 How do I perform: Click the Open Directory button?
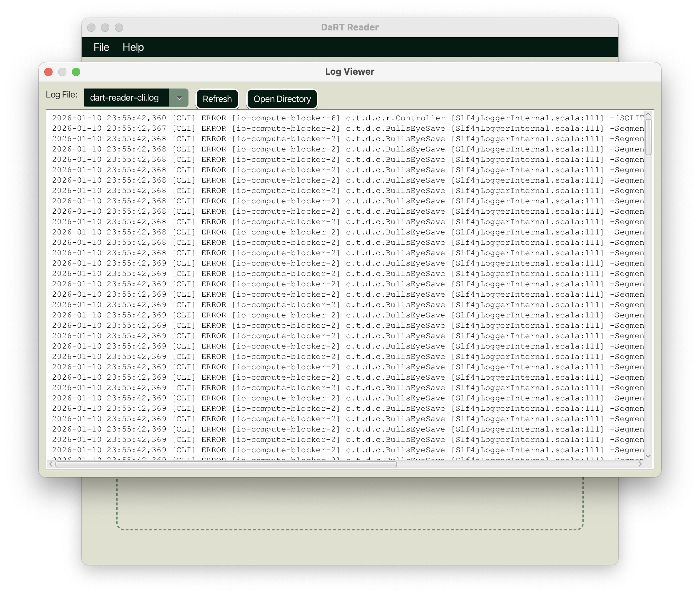282,99
